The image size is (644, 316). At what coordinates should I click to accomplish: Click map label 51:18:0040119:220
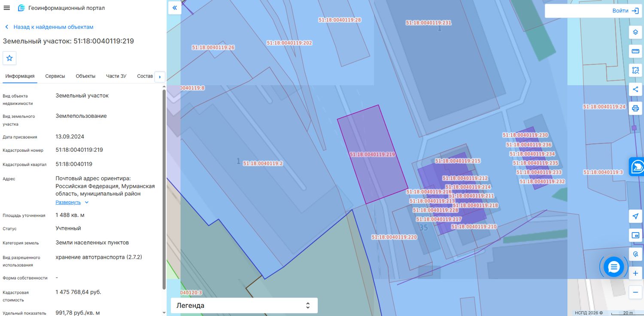click(x=394, y=237)
